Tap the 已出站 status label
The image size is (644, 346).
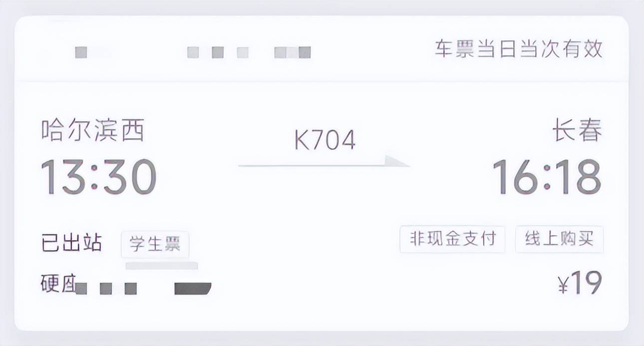[71, 243]
